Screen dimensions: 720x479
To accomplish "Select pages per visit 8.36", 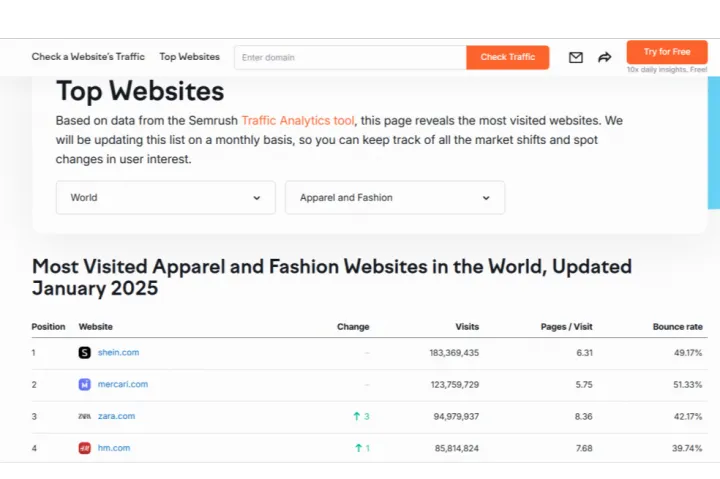I will (x=584, y=416).
